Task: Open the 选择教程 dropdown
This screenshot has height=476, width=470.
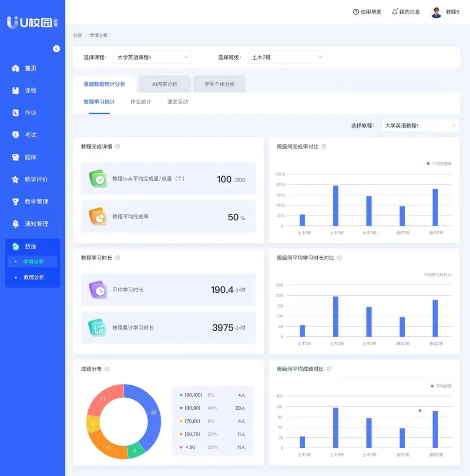Action: [x=420, y=126]
